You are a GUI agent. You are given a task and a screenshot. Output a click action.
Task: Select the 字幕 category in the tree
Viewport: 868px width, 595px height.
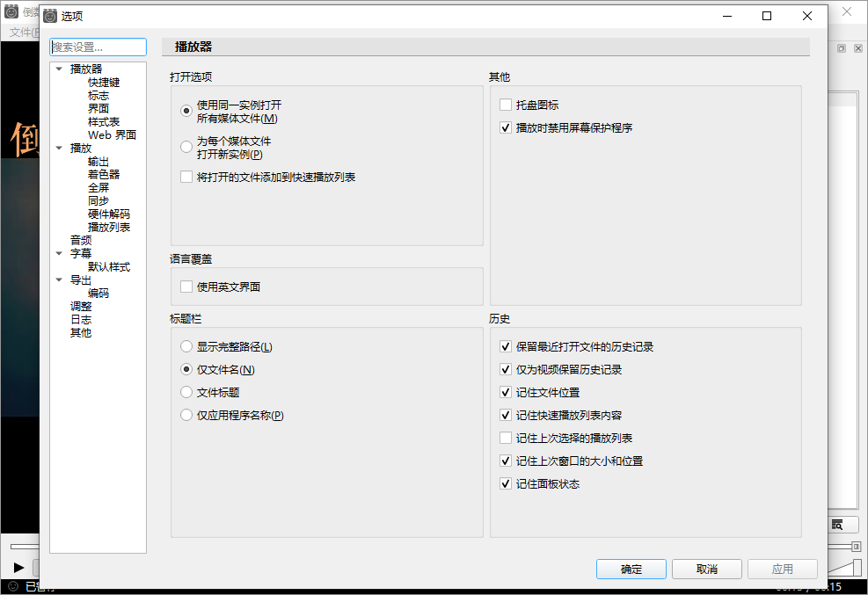pyautogui.click(x=81, y=253)
